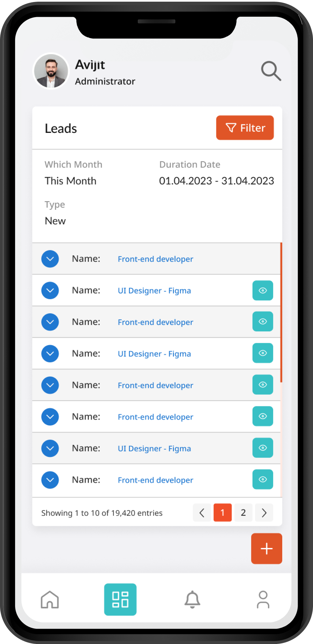The height and width of the screenshot is (644, 313).
Task: Tap the orange plus button to add lead
Action: 267,549
